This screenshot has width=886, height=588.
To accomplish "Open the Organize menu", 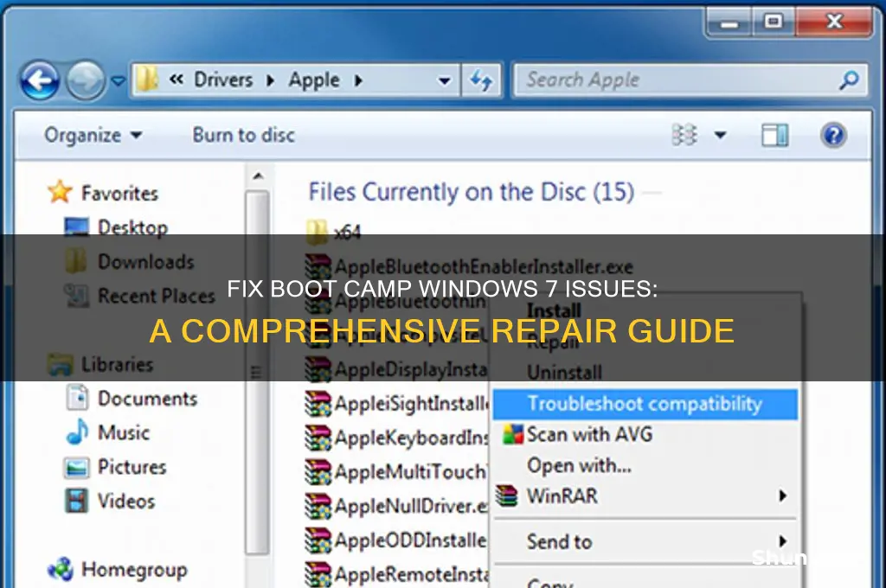I will [93, 136].
